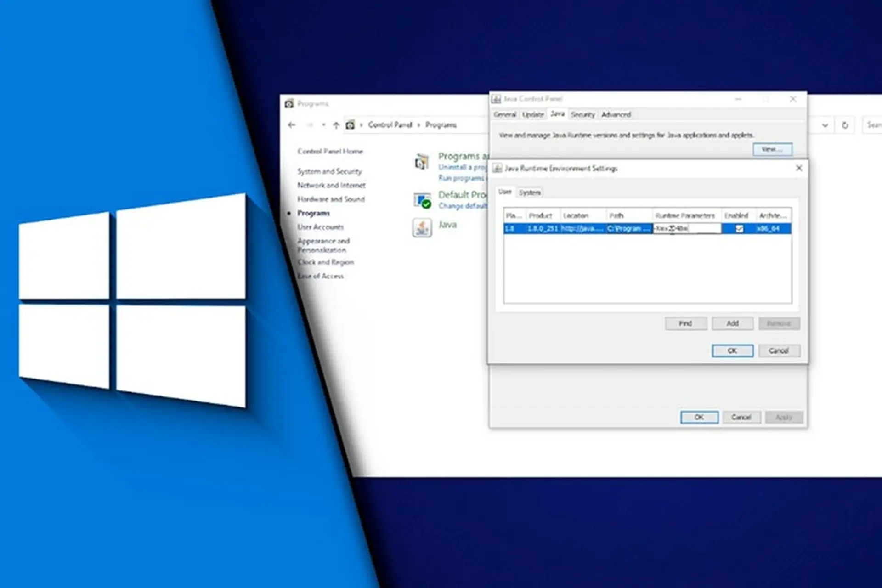Screen dimensions: 882x588
Task: Open the Programs category in the sidebar
Action: point(313,213)
